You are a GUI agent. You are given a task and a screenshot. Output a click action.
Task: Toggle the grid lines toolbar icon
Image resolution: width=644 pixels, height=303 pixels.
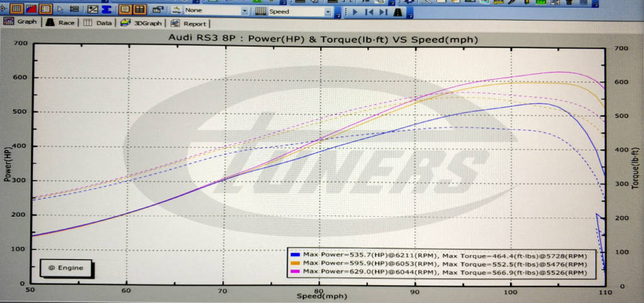16,8
